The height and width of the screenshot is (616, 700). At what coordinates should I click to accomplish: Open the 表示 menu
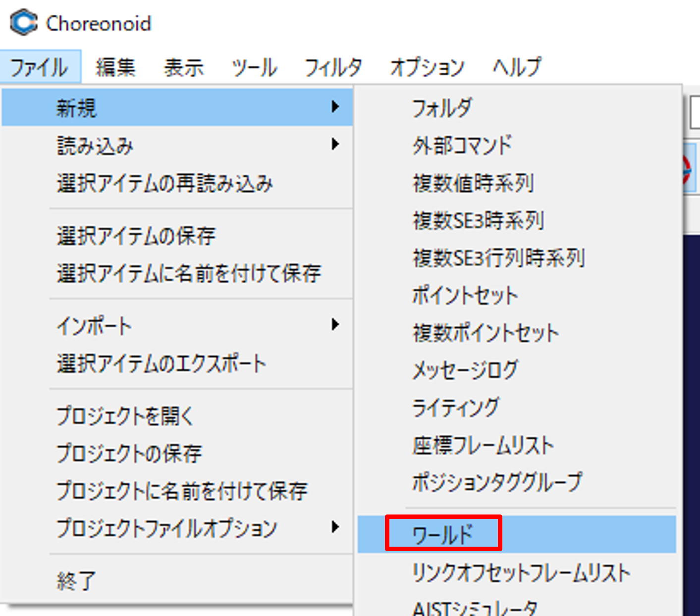[x=184, y=67]
